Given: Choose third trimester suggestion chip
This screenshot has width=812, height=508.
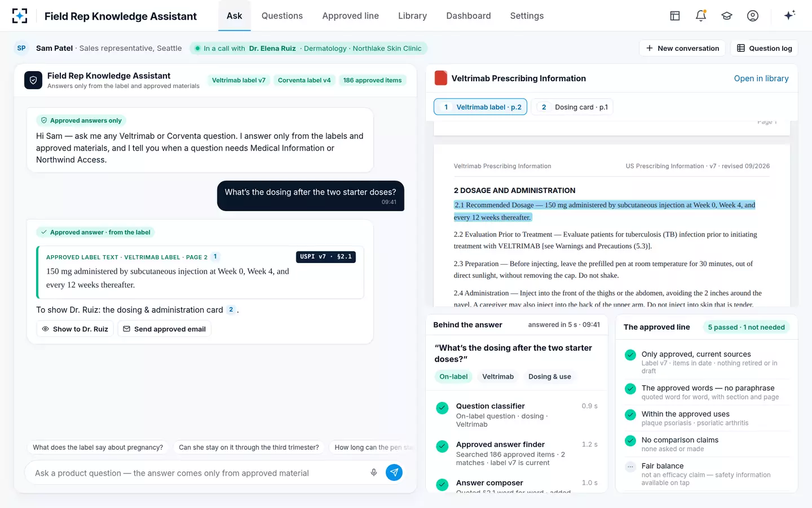Looking at the screenshot, I should [x=249, y=448].
